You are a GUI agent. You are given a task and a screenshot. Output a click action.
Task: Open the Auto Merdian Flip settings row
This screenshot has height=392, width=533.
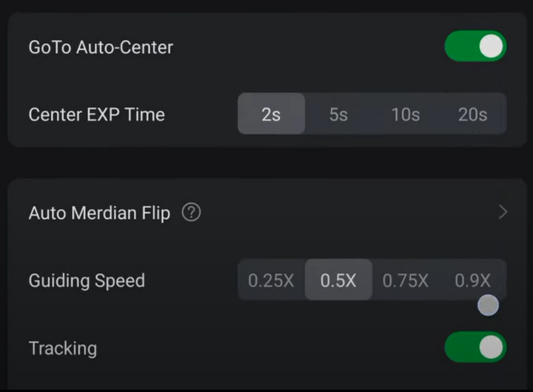point(267,212)
